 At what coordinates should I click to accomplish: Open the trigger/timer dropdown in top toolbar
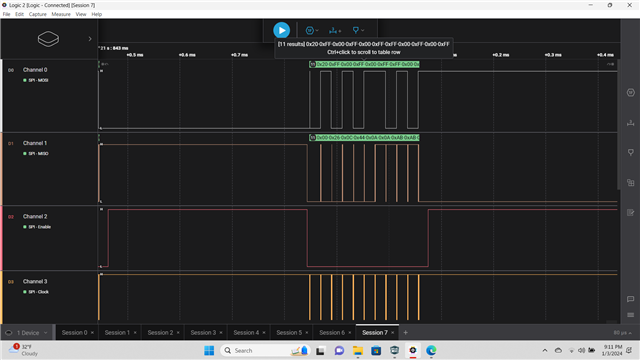coord(312,30)
